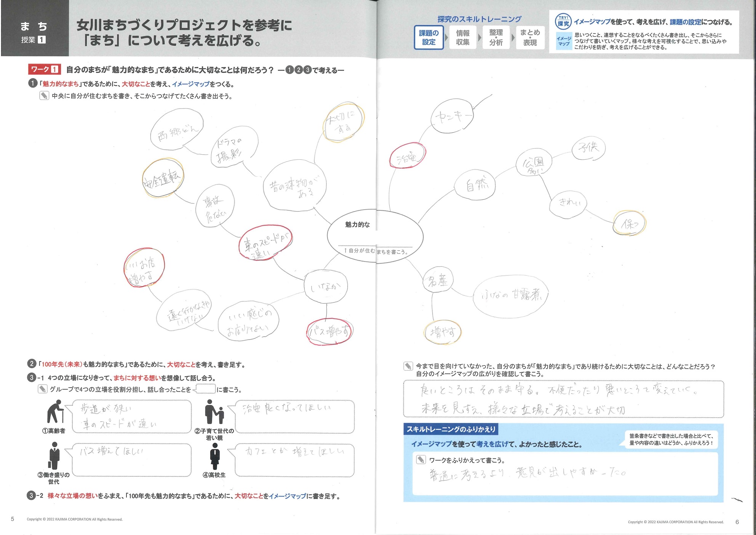Click the 自然 bubble

click(x=475, y=185)
